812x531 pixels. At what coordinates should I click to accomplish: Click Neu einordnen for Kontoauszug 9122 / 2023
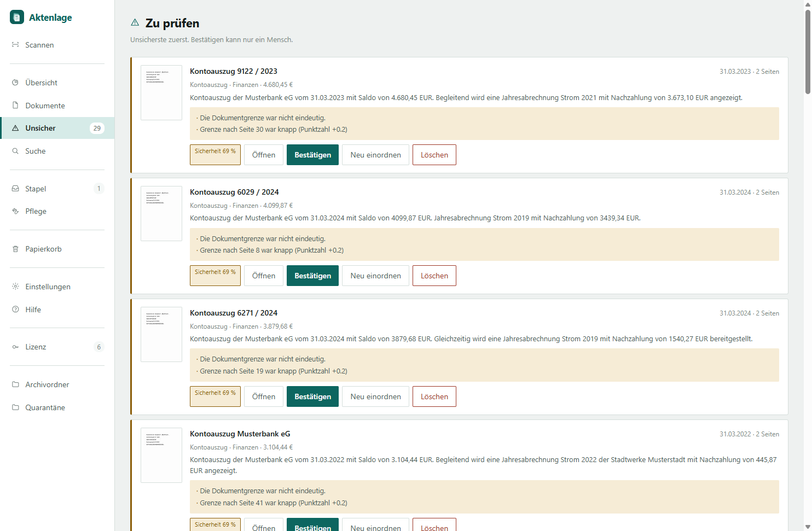point(375,155)
